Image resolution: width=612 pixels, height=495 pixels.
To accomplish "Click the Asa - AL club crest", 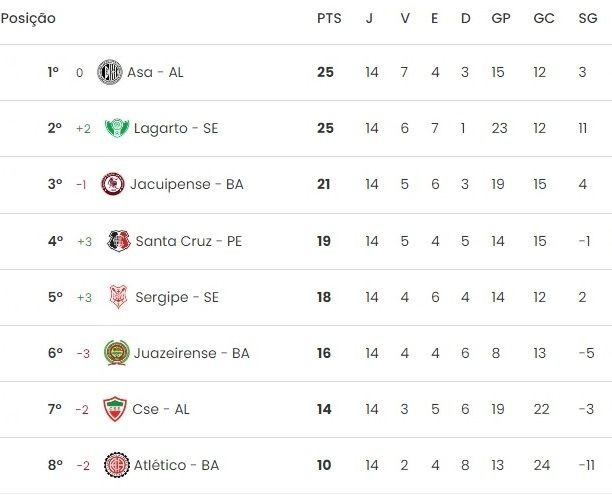I will 110,72.
